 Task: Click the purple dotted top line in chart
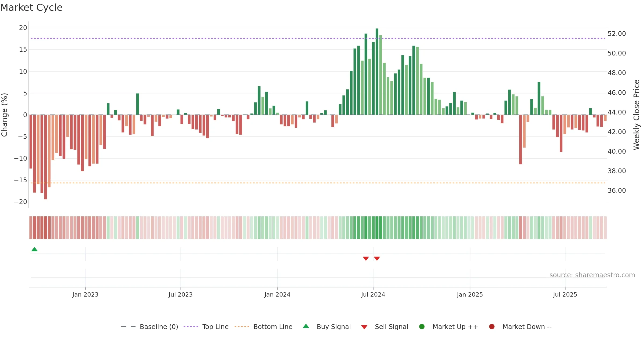[318, 38]
